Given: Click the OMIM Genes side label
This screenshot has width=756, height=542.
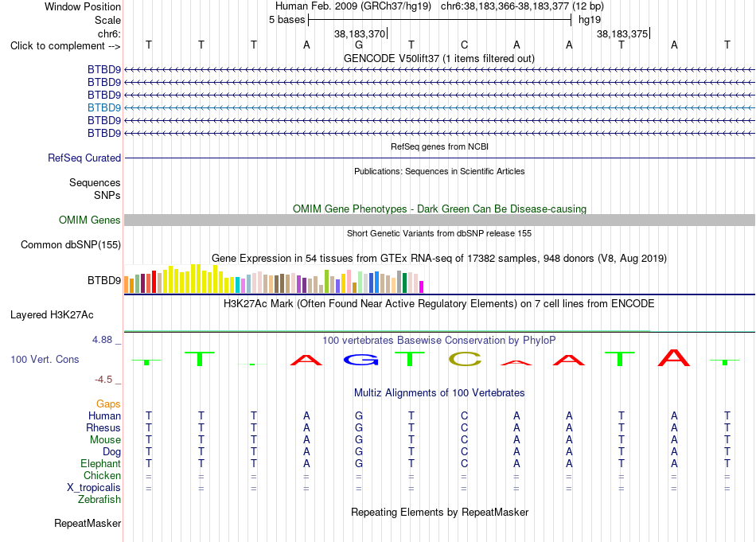Looking at the screenshot, I should (x=90, y=220).
